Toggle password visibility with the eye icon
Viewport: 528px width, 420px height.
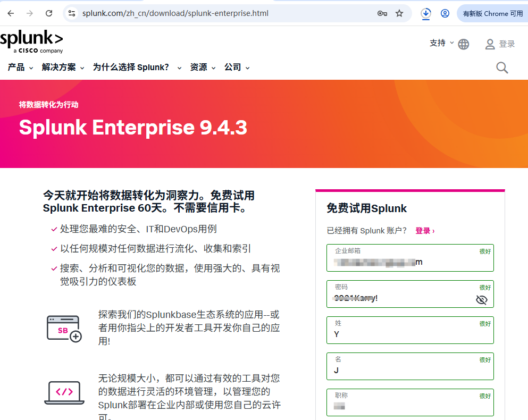click(482, 300)
